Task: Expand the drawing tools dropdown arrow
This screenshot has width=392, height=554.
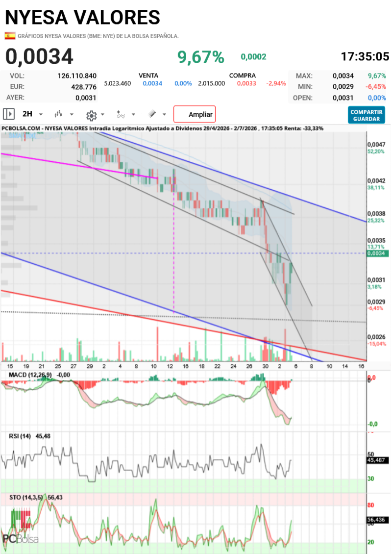Action: pyautogui.click(x=164, y=114)
